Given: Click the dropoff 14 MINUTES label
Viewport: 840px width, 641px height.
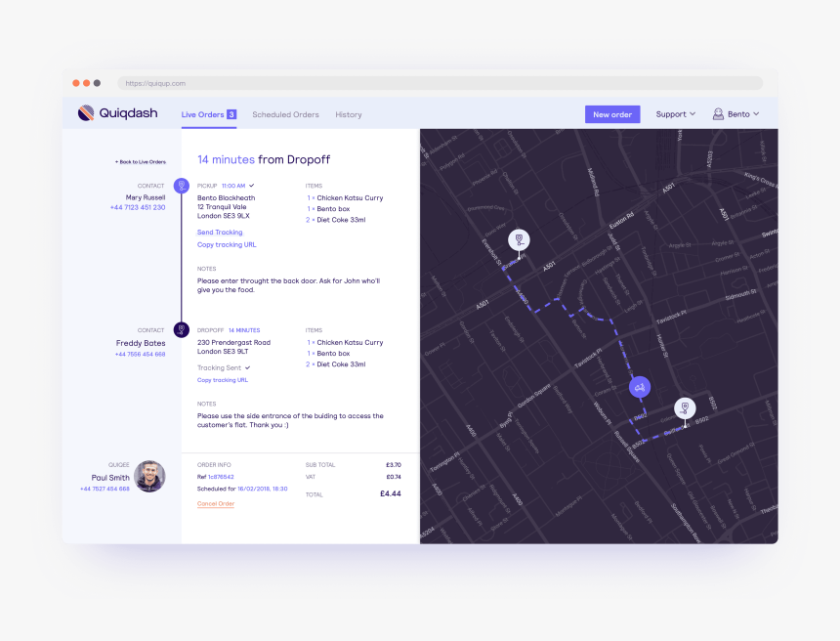Looking at the screenshot, I should pos(244,330).
